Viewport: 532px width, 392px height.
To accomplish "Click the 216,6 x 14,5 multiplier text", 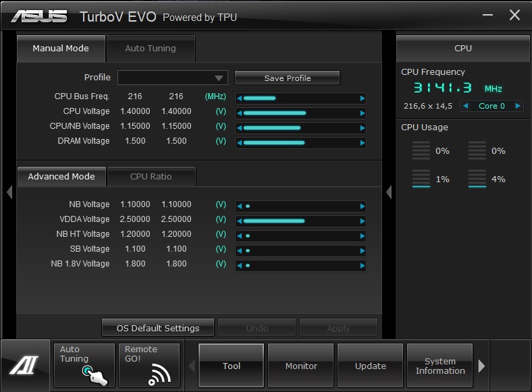I will click(428, 106).
